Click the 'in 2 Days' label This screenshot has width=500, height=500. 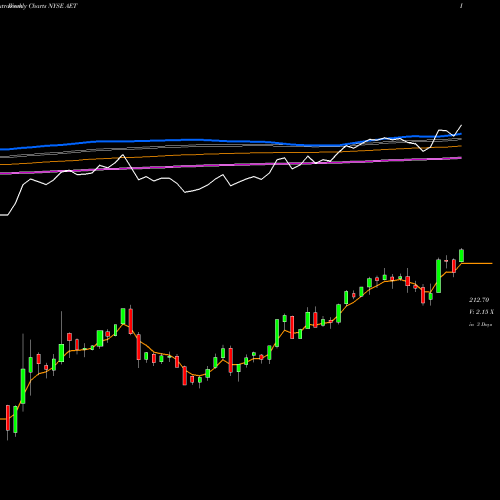point(480,324)
